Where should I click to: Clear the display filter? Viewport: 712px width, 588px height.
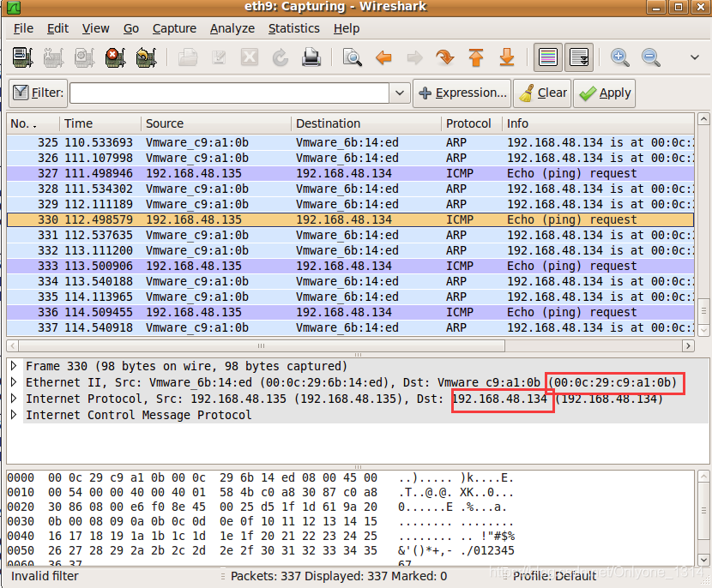[x=542, y=93]
